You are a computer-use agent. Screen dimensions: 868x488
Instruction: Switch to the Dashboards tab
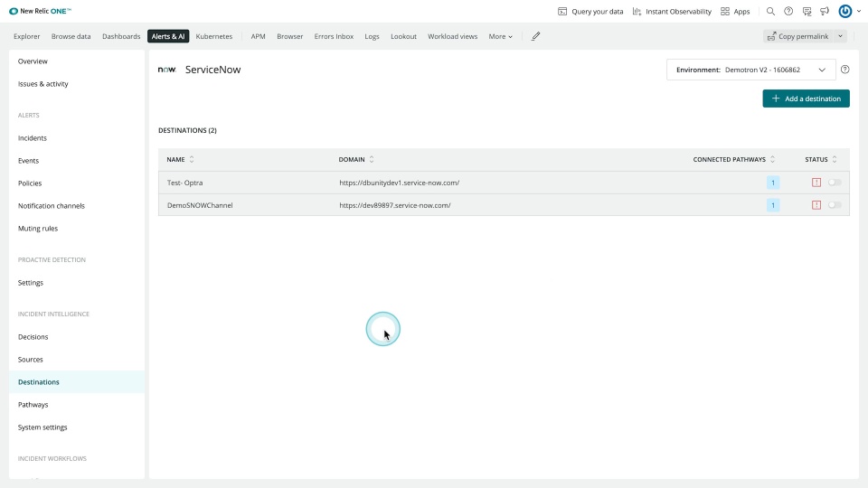(x=121, y=36)
